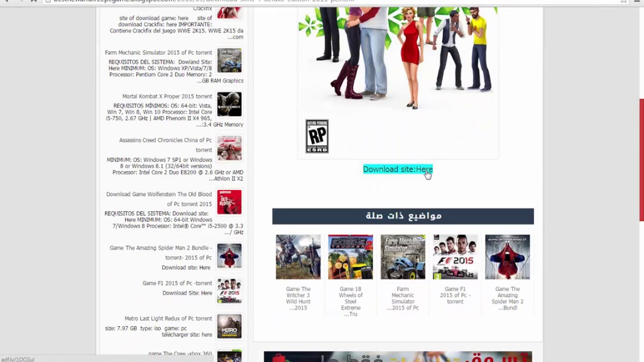Click the F1 2015 sidebar thumbnail
This screenshot has width=644, height=362.
point(229,291)
